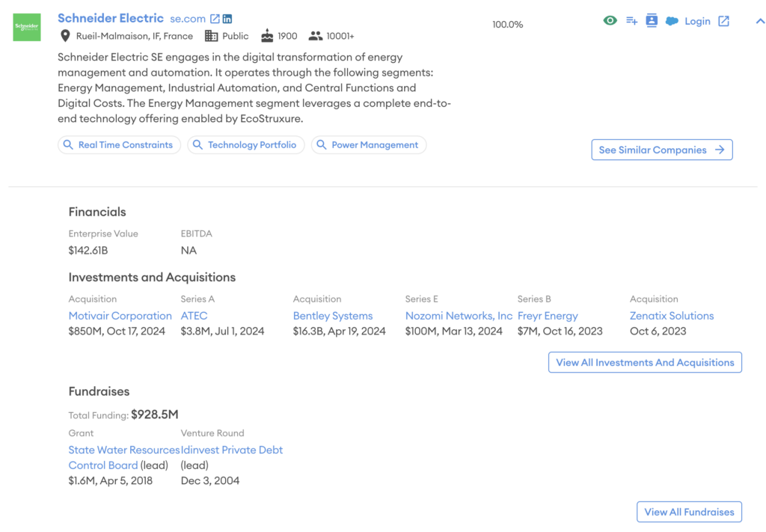Screen dimensions: 766x532
Task: Search the Technology Portfolio tag
Action: click(x=245, y=144)
